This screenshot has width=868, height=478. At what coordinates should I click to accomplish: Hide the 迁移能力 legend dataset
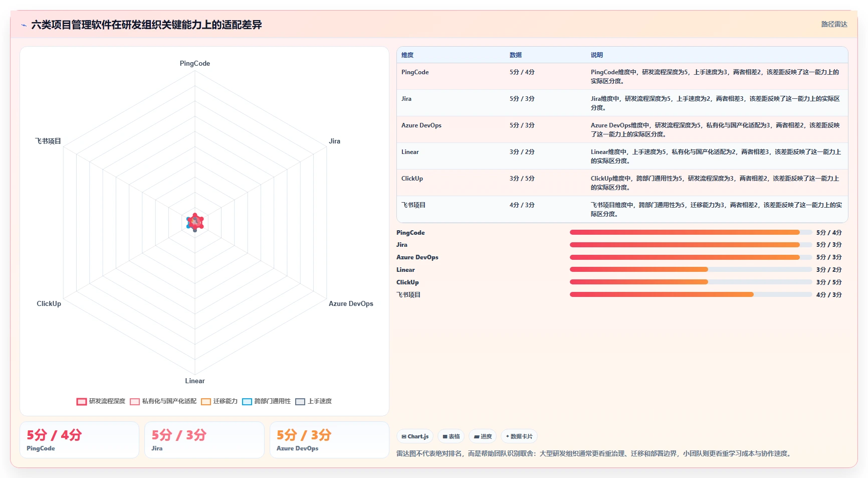coord(219,401)
